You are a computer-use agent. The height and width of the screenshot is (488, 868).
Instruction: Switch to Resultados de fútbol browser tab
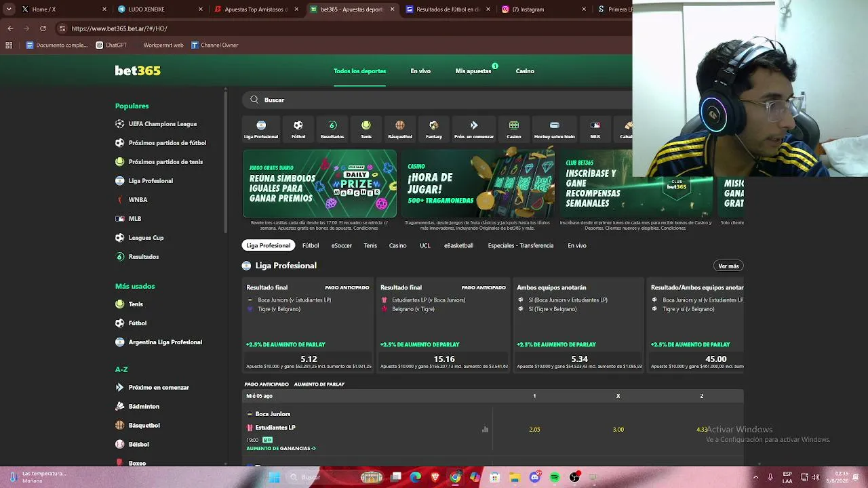tap(448, 9)
